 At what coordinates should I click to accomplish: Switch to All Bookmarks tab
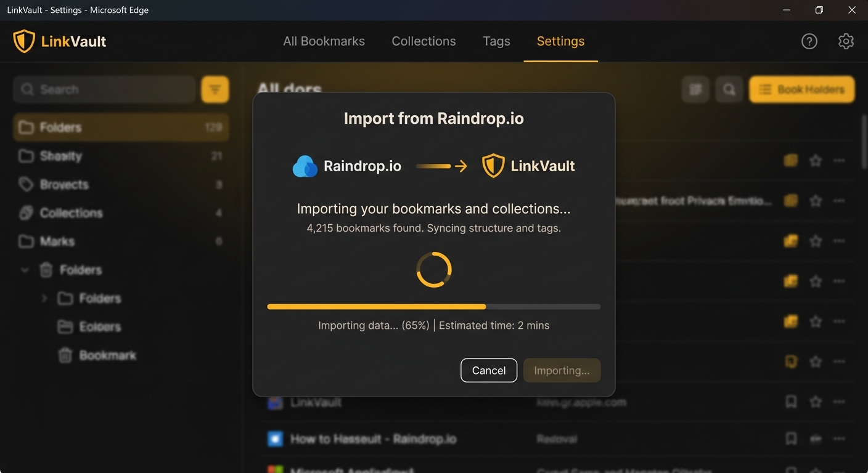coord(324,41)
